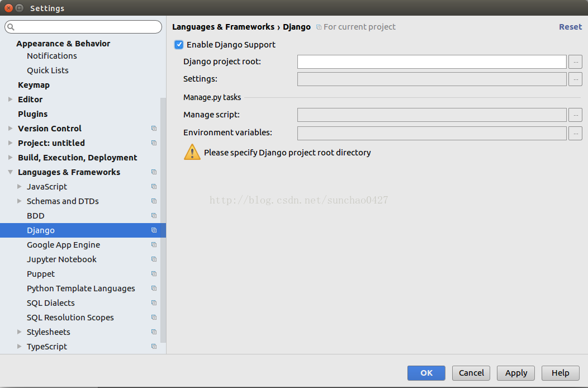
Task: Select Notifications in settings tree
Action: (52, 56)
